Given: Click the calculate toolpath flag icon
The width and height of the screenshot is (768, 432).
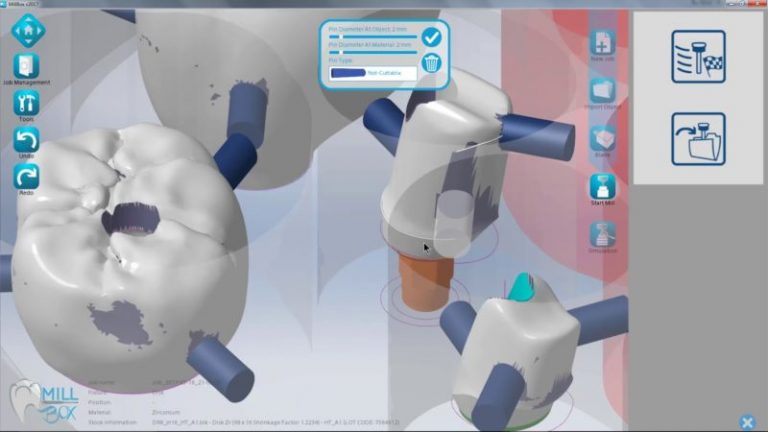Looking at the screenshot, I should click(x=698, y=56).
